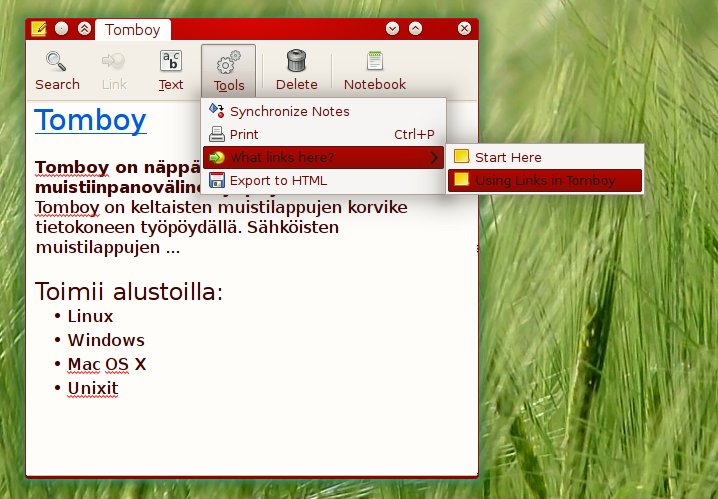718x499 pixels.
Task: Click the line 'muistilappujen ...'
Action: 108,247
